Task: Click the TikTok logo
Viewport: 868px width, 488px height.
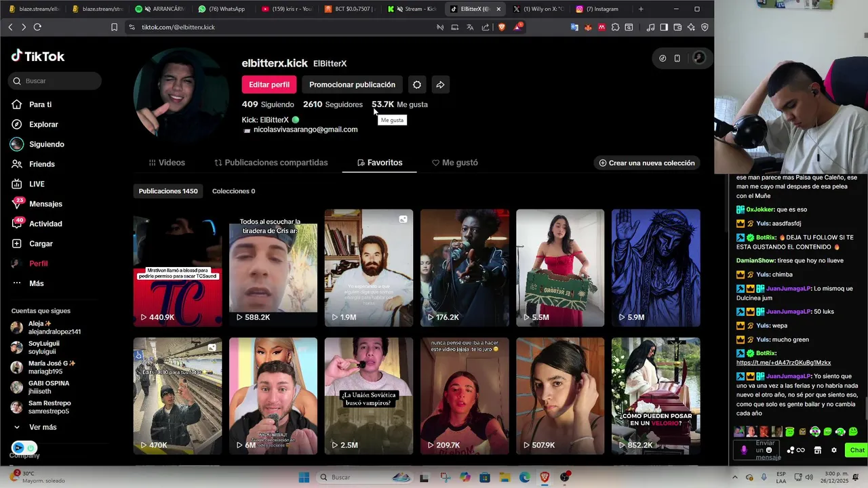Action: coord(38,56)
